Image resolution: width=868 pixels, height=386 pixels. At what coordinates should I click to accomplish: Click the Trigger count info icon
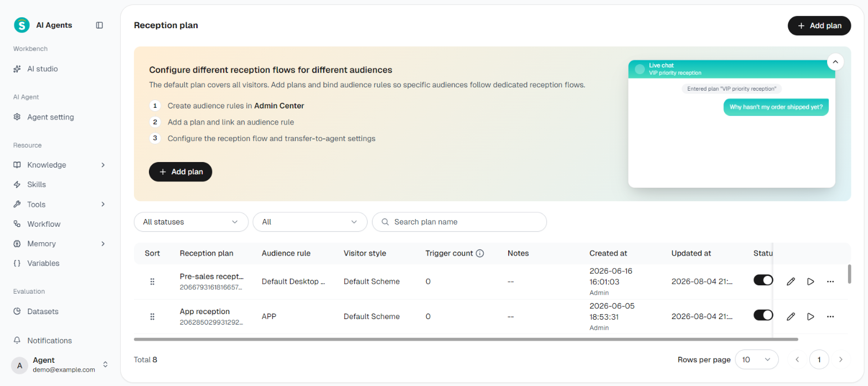480,253
